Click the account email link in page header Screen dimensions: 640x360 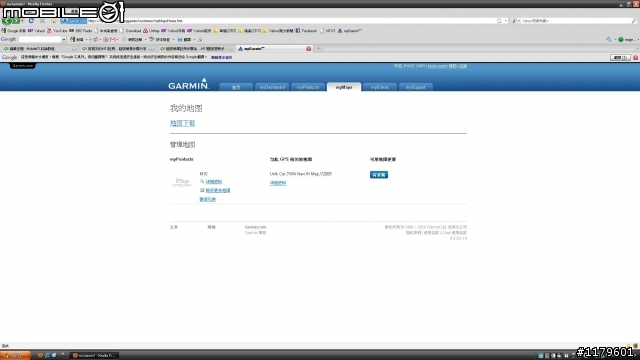437,66
